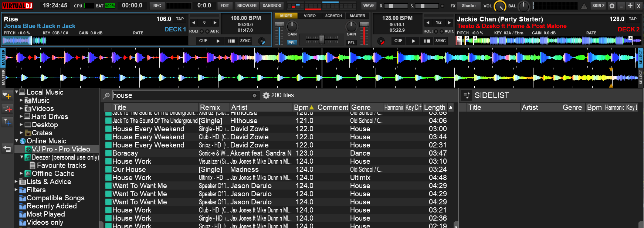Clear search with the X icon
Viewport: 644px width, 228px height.
point(254,96)
